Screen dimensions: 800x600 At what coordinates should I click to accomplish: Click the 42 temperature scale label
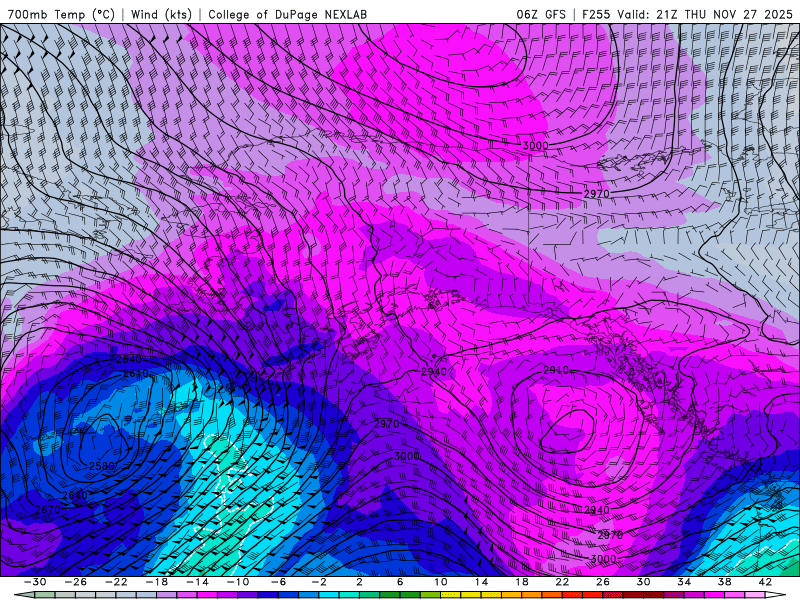click(x=764, y=582)
